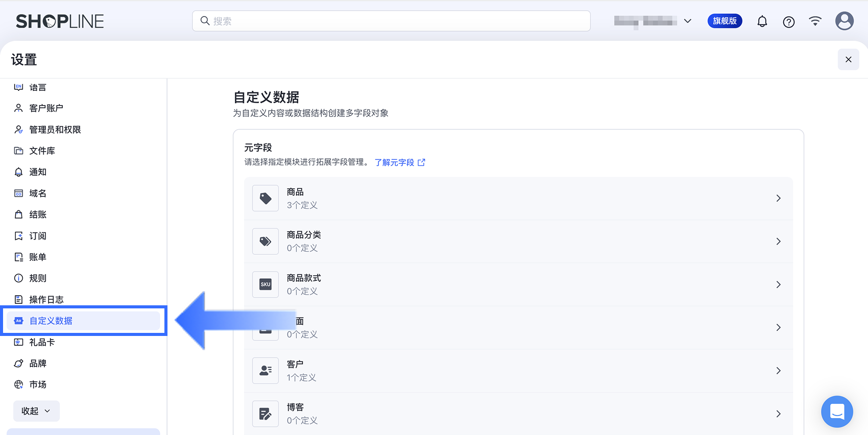Click the 商品 tag icon
The height and width of the screenshot is (435, 868).
(x=266, y=198)
